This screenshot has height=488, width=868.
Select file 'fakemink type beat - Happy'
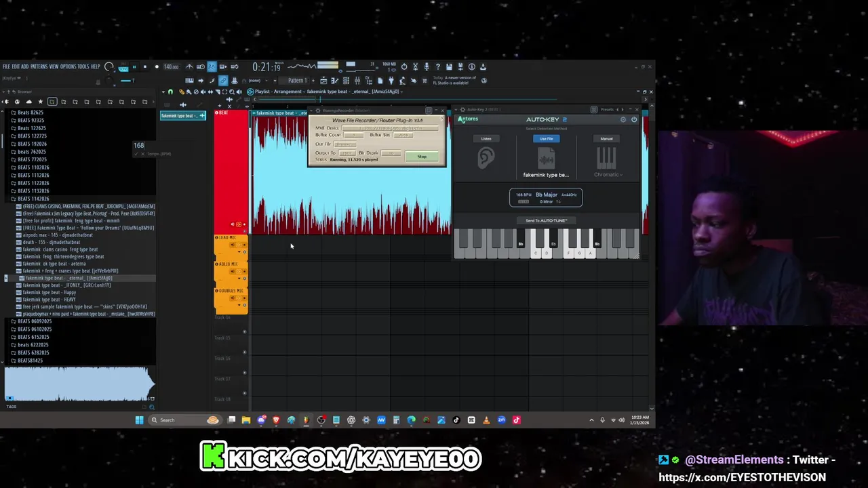click(50, 292)
